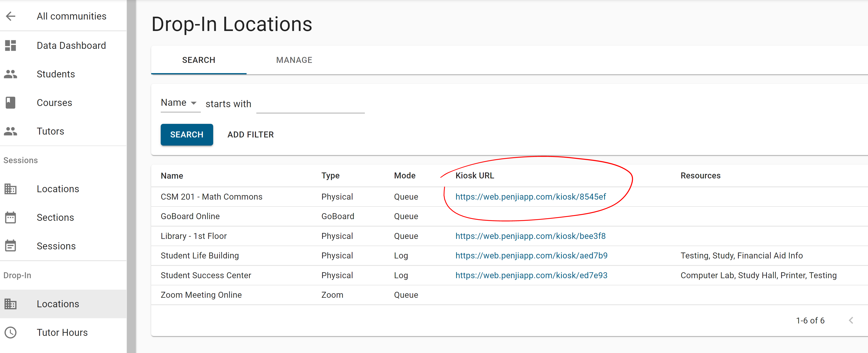Click the Courses book icon
The height and width of the screenshot is (353, 868).
click(x=10, y=103)
